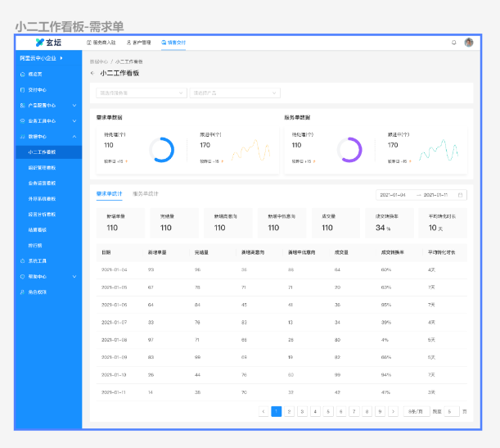The height and width of the screenshot is (448, 500).
Task: Go to pagination page 3
Action: (302, 412)
